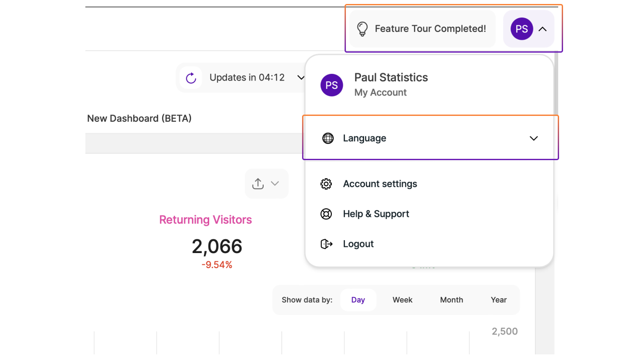Expand the export options chevron

[x=275, y=184]
